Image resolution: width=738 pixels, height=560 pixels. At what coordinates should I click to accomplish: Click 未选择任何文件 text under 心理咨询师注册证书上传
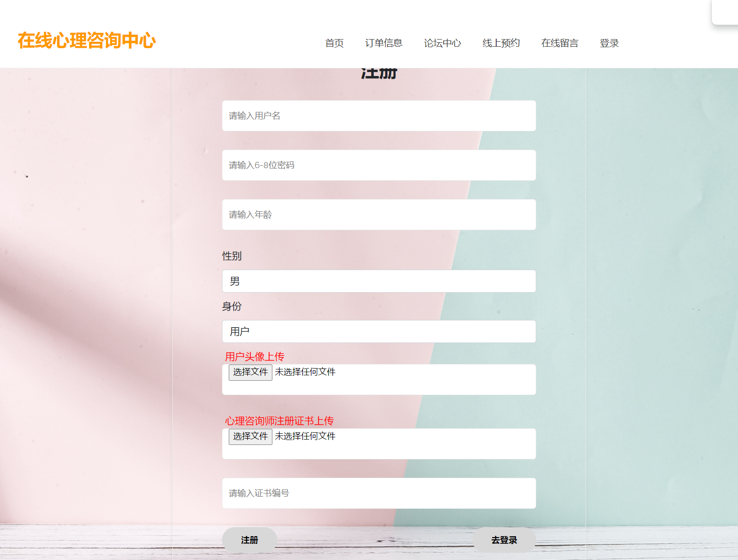tap(305, 436)
